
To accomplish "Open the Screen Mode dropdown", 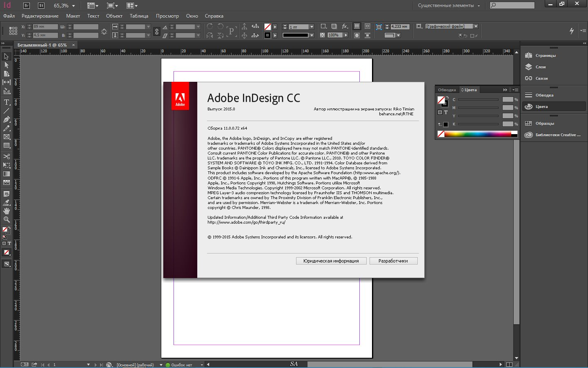I will [x=112, y=6].
